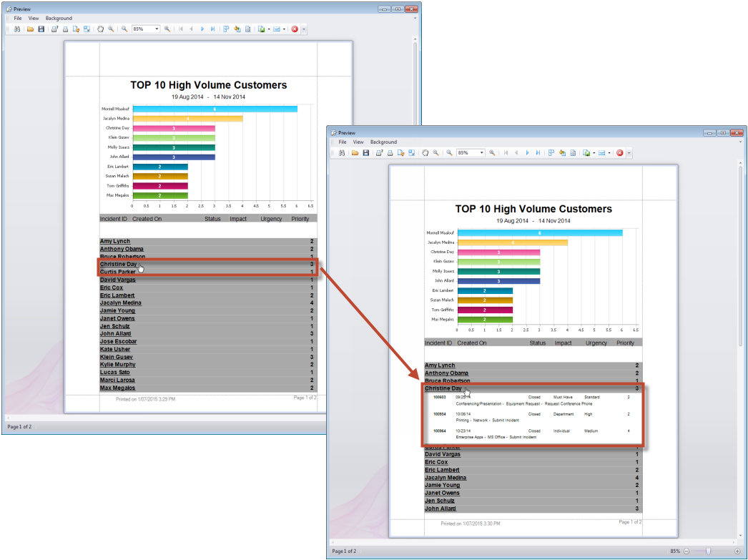Click Export Document icon in front Preview window

pos(586,153)
